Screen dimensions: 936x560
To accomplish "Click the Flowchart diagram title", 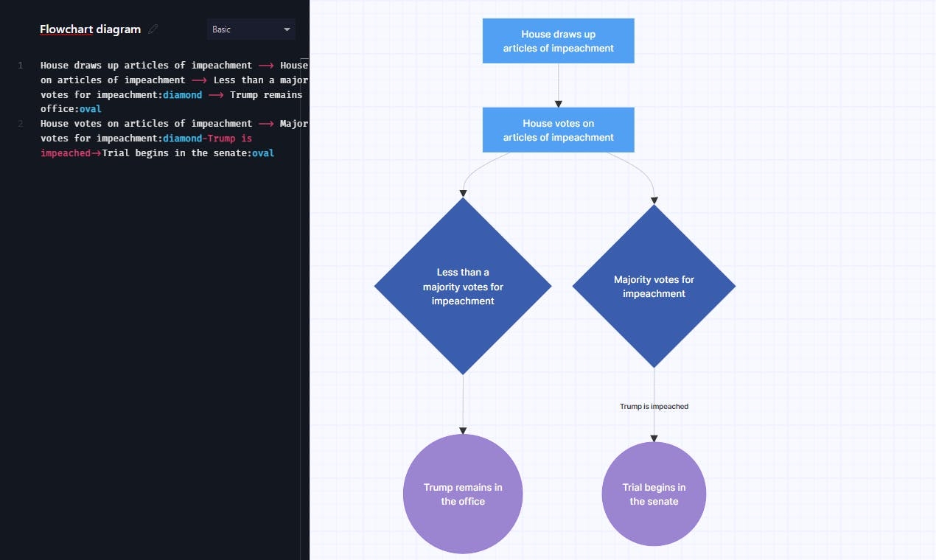I will (90, 29).
